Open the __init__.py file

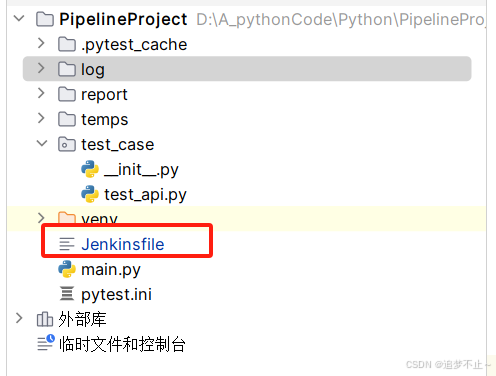141,170
